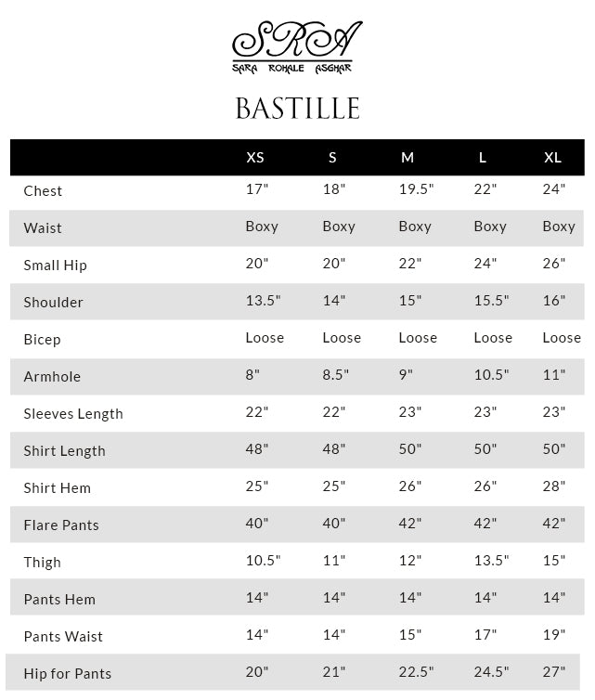Click the 13.5" thigh value for L
Viewport: 595px width, 700px height.
coord(491,561)
